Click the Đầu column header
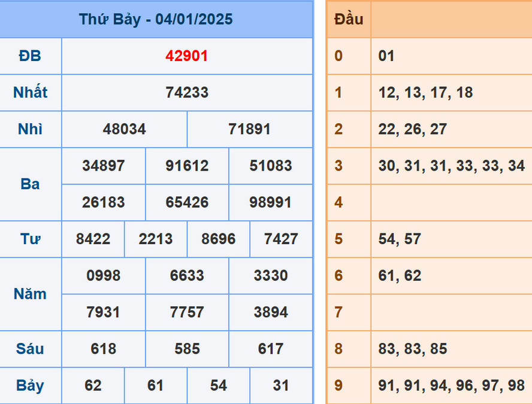The height and width of the screenshot is (404, 532). 348,19
